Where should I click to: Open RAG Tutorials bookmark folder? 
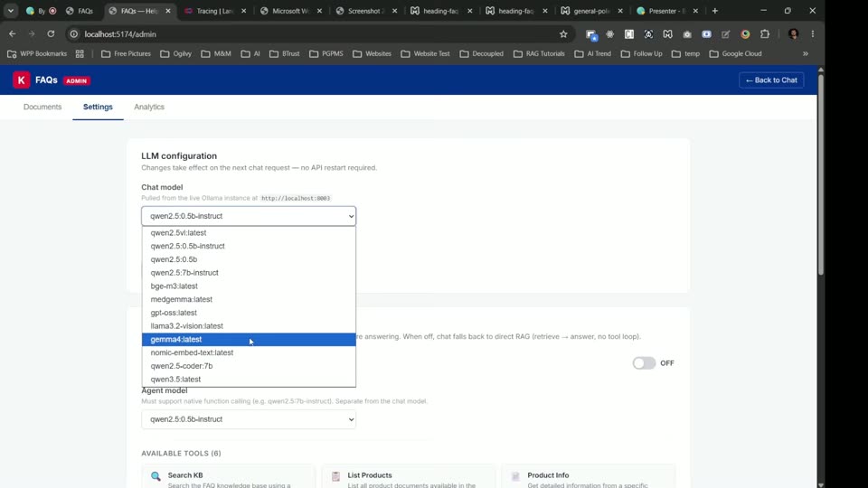[x=539, y=53]
